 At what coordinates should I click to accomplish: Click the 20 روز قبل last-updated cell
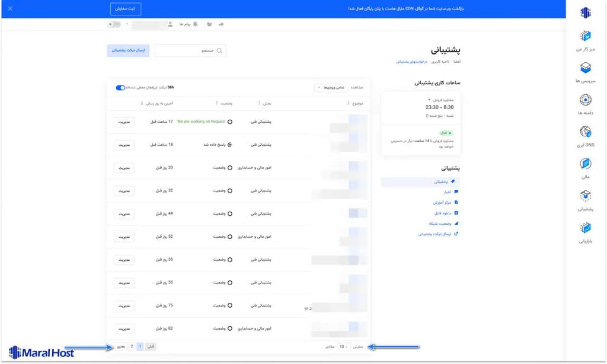165,168
